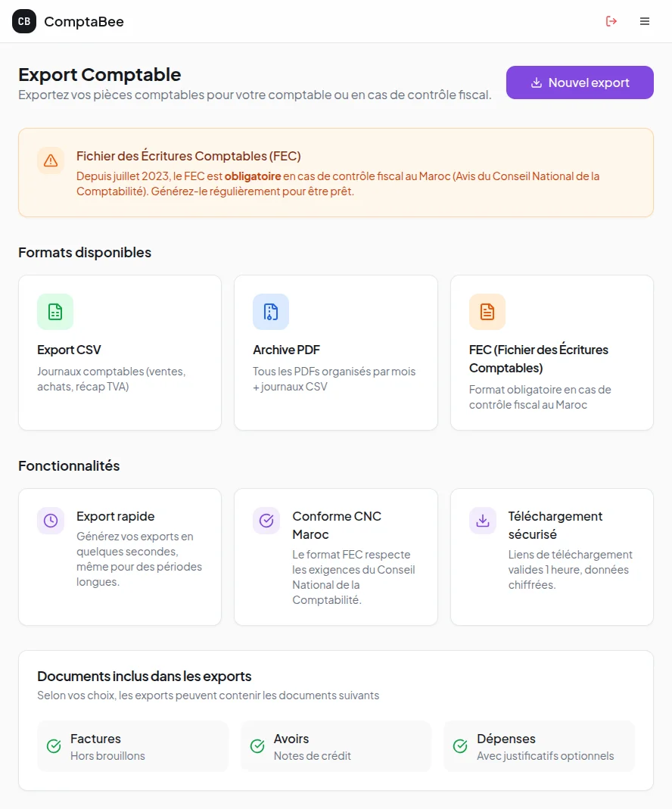Click the Téléchargement sécurisé download icon
The height and width of the screenshot is (809, 672).
(483, 521)
